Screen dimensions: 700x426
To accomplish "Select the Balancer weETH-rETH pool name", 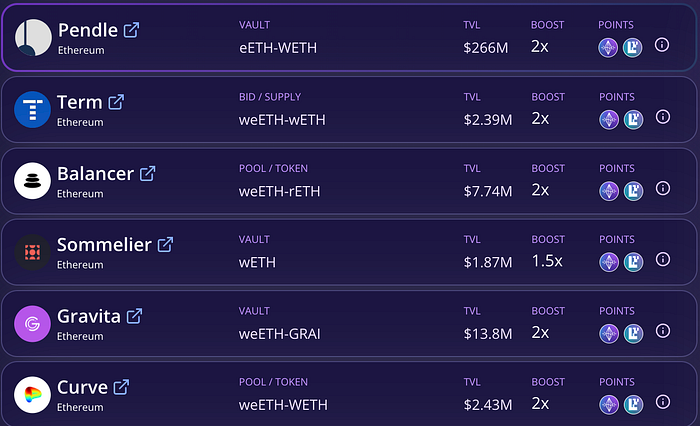I will [282, 190].
